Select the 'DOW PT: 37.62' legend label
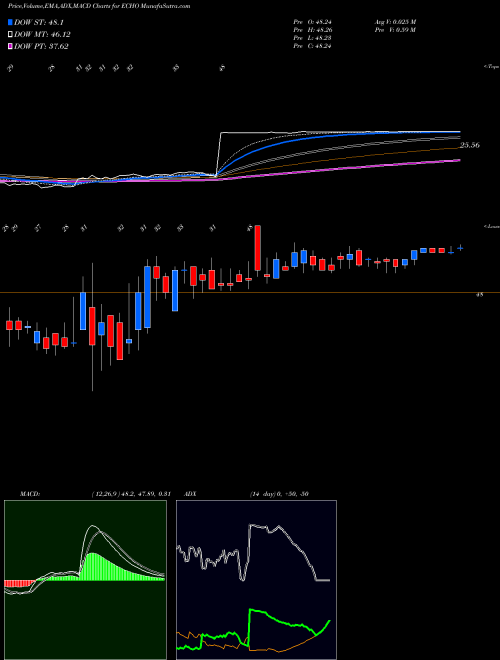 [41, 46]
